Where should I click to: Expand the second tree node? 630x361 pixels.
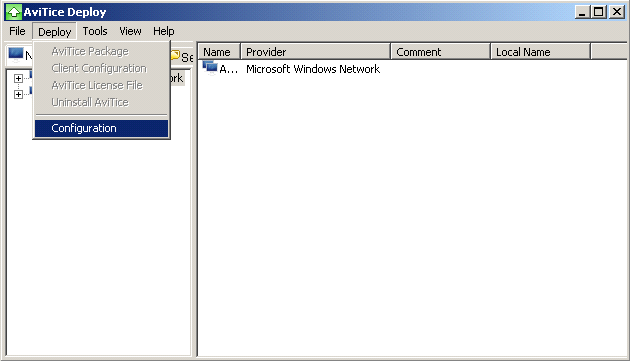pos(18,94)
